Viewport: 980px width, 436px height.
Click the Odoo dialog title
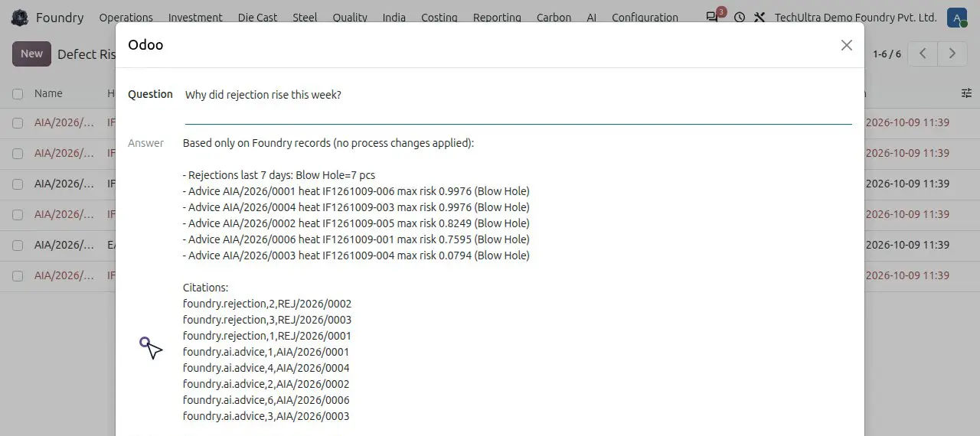click(x=145, y=45)
